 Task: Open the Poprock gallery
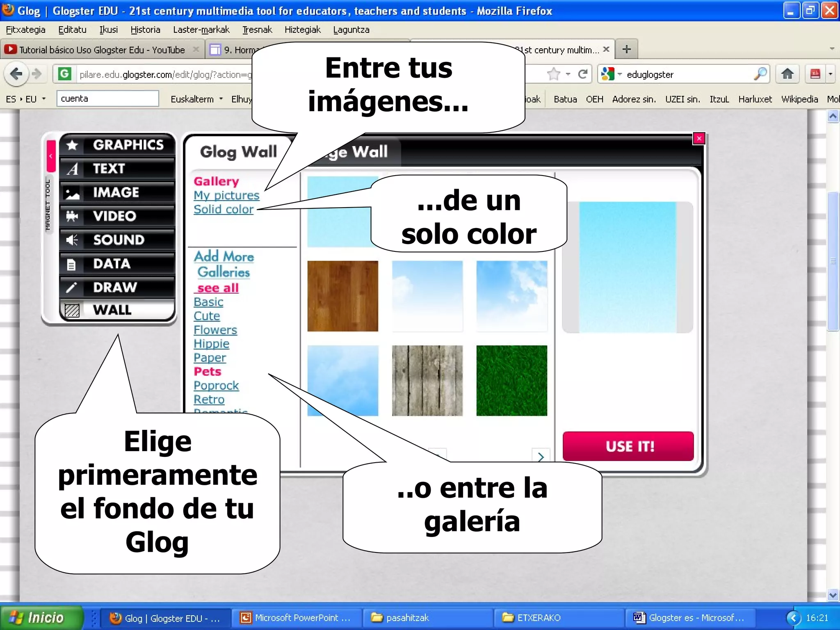[216, 386]
